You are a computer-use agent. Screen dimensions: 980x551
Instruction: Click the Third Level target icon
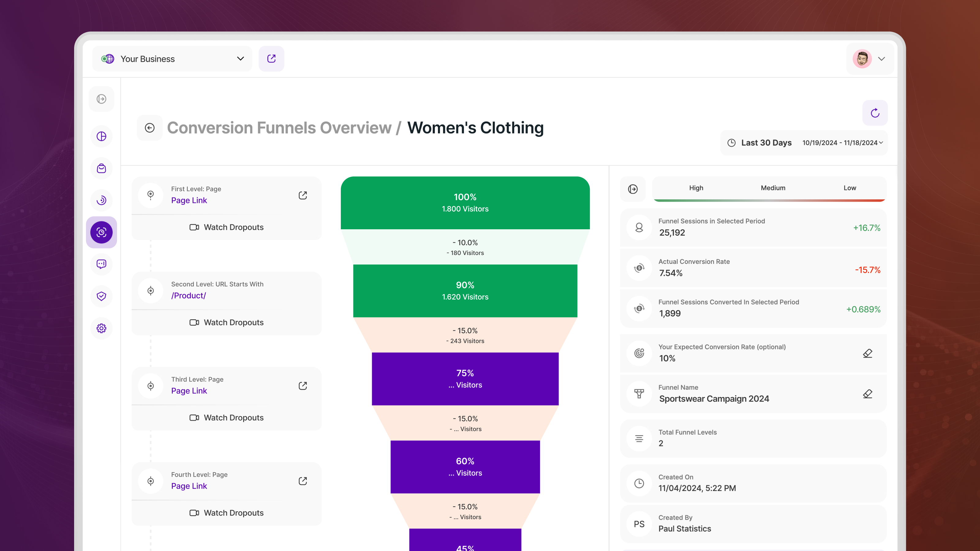pos(151,386)
